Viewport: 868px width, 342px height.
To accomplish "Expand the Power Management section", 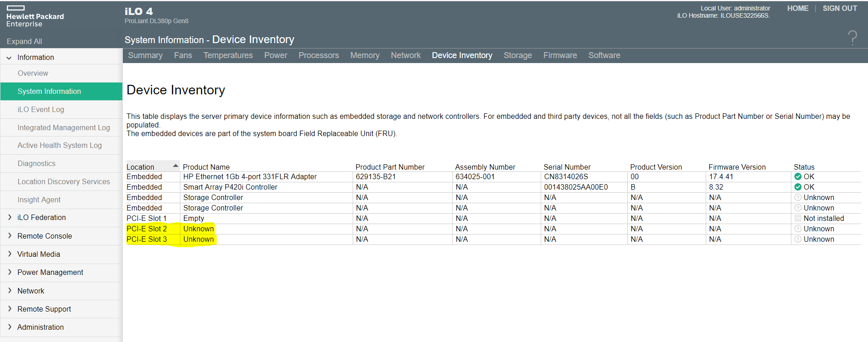I will pyautogui.click(x=10, y=272).
